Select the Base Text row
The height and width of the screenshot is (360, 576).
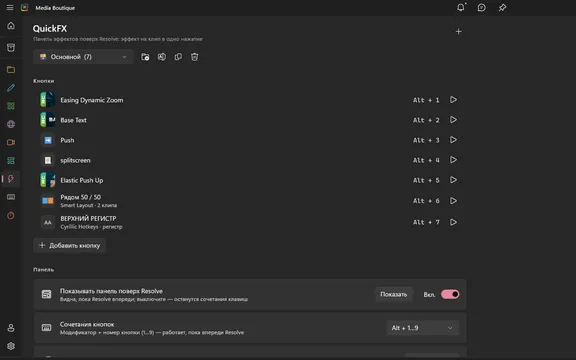250,120
